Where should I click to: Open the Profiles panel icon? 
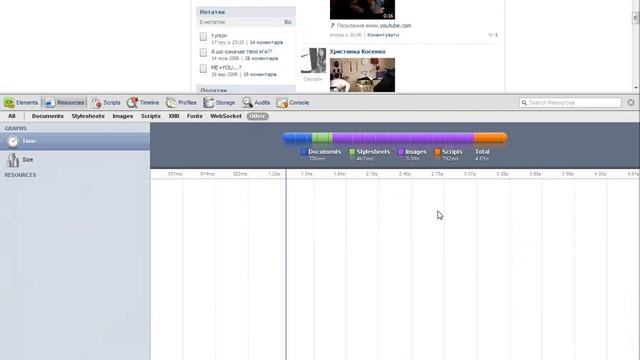point(171,103)
